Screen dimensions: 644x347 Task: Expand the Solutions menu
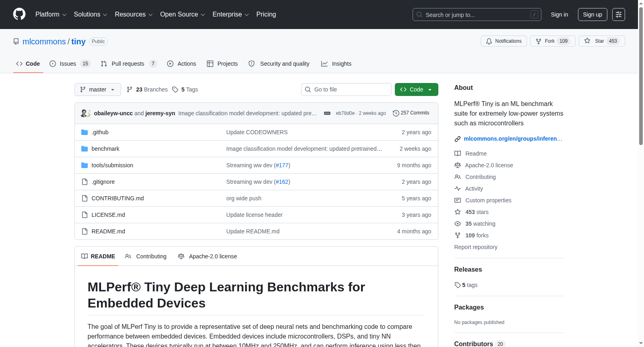(x=91, y=15)
